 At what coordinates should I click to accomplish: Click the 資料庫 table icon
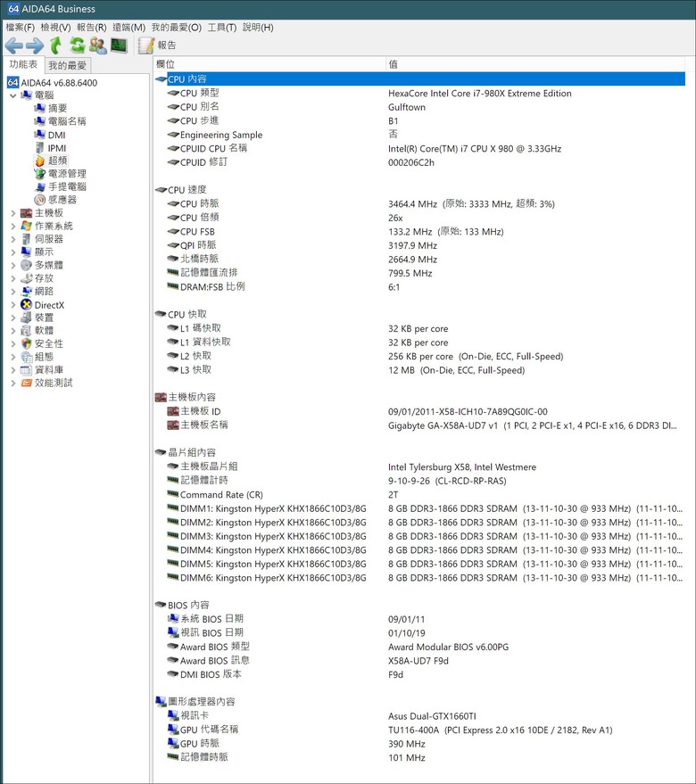point(26,369)
